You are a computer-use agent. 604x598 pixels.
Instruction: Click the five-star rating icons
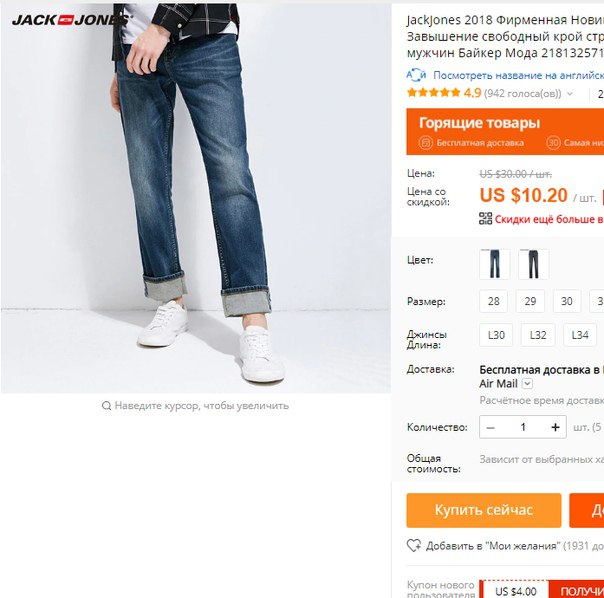tap(433, 93)
